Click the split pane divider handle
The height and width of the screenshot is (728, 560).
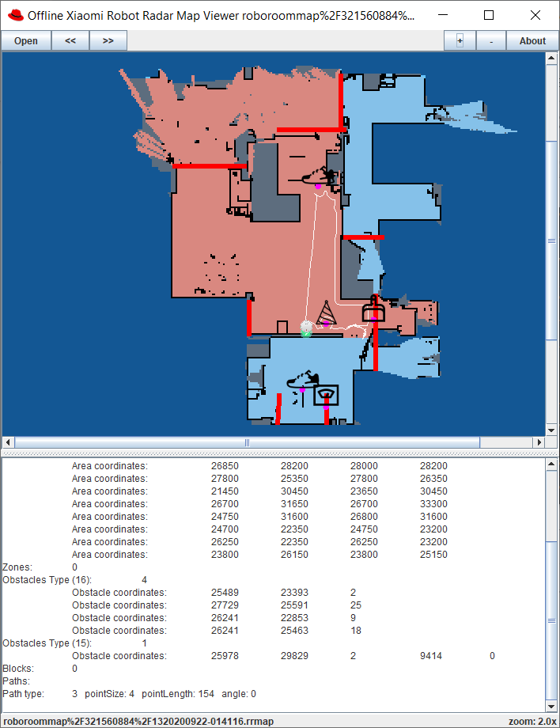(280, 453)
